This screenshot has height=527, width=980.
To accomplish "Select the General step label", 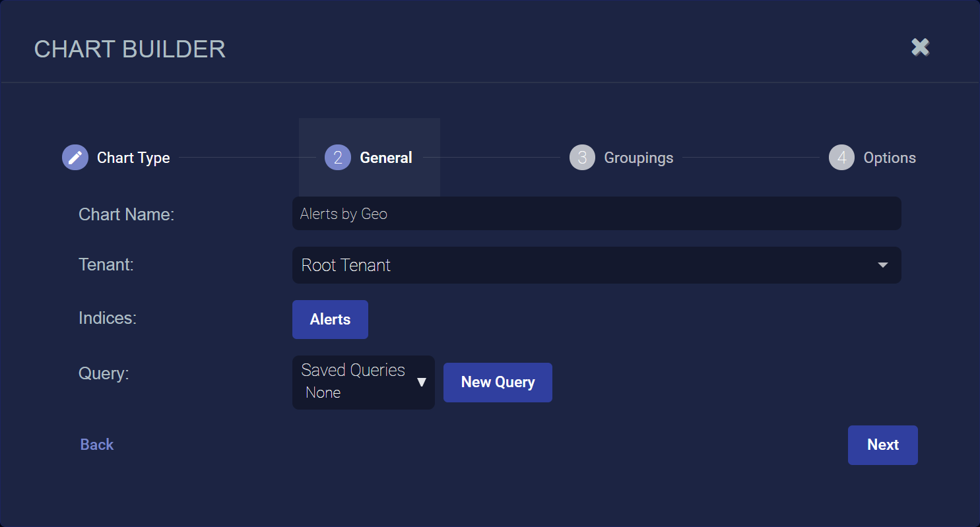I will point(386,158).
